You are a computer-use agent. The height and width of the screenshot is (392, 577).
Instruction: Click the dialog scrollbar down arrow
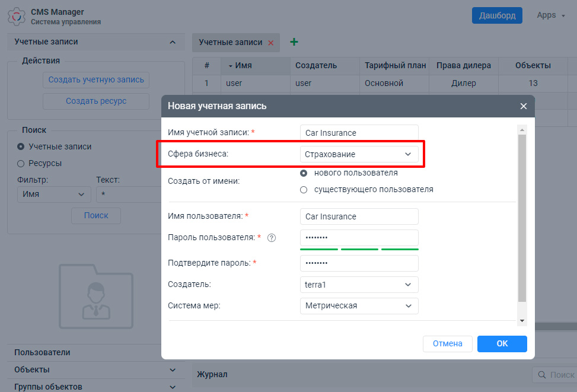pos(522,320)
